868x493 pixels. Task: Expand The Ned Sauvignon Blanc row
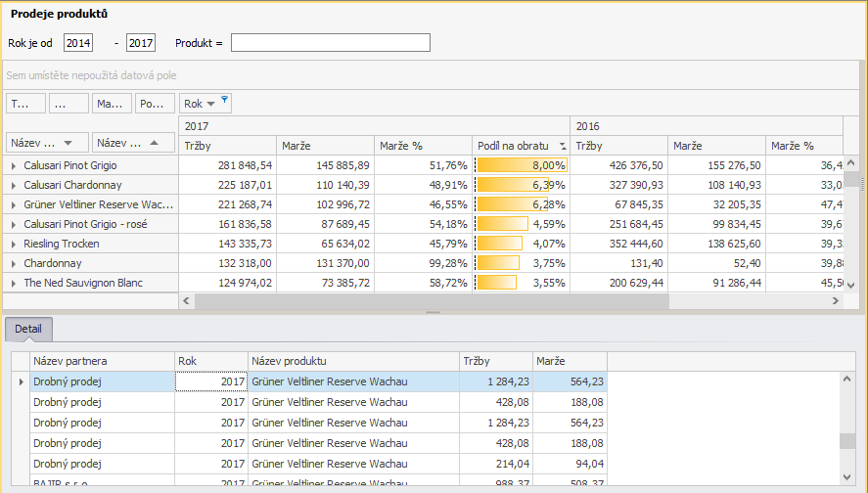coord(14,283)
